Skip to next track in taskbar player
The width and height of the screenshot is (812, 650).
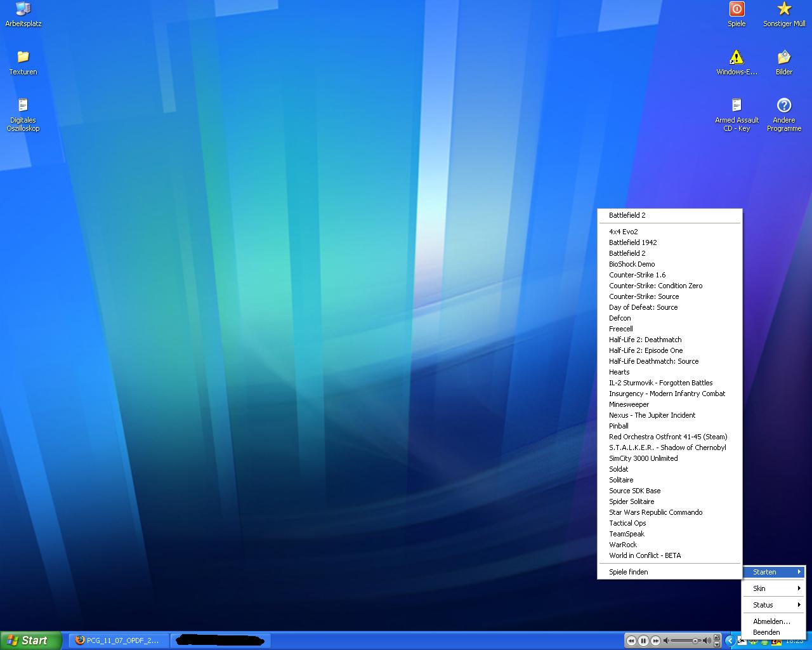pos(655,640)
